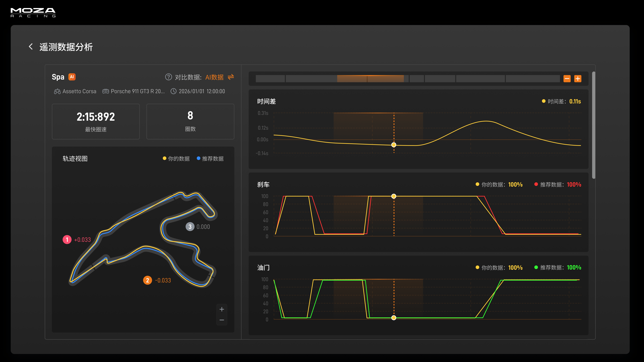Viewport: 644px width, 362px height.
Task: Click the 2:15:892 fastest lap card
Action: point(96,121)
